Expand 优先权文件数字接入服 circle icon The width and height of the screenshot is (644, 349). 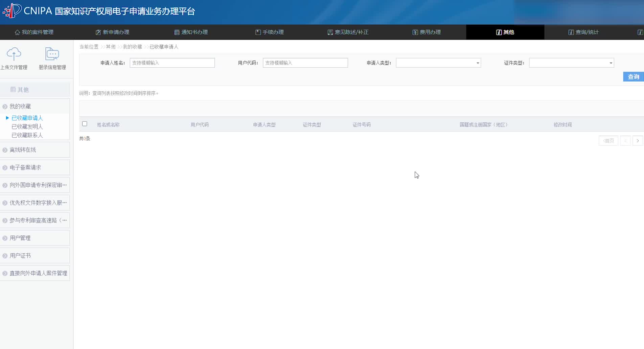point(5,203)
